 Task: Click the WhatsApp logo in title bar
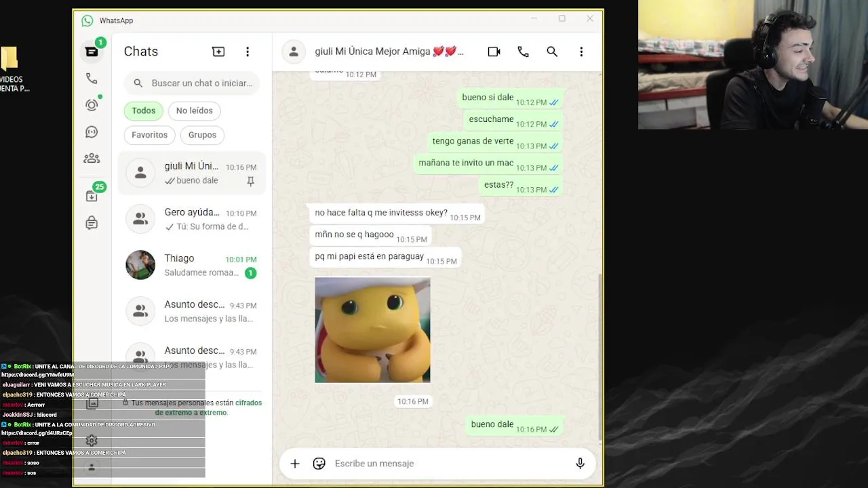(87, 20)
